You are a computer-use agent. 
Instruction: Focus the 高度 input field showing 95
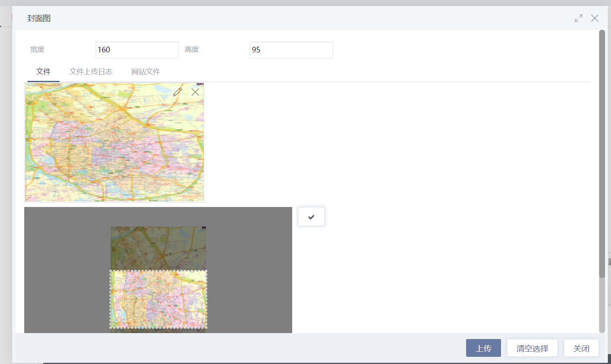[291, 50]
